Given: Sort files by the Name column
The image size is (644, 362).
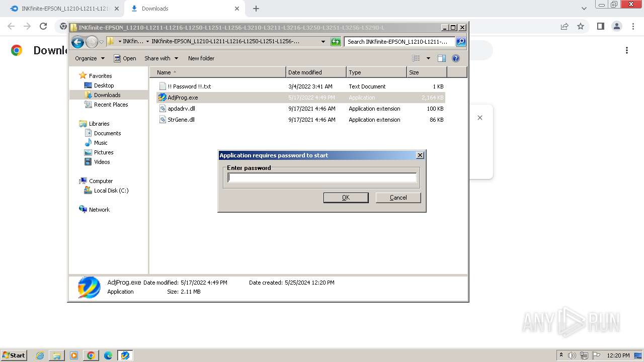Looking at the screenshot, I should [x=218, y=72].
